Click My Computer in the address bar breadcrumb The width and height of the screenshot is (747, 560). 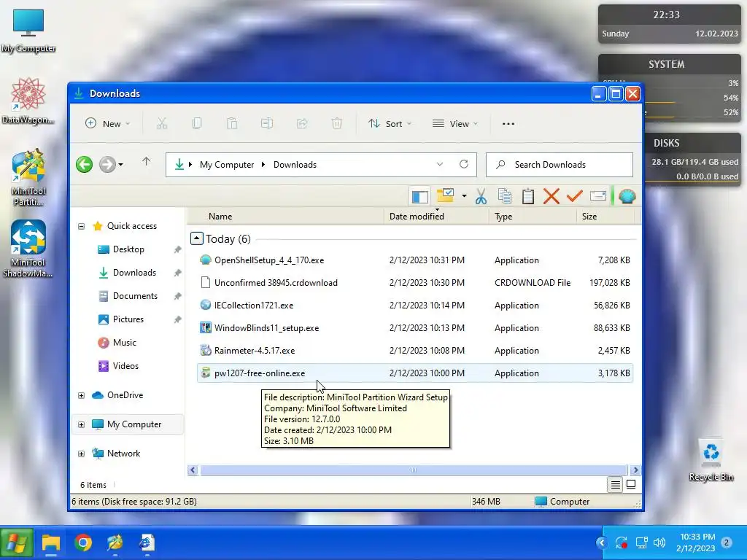(227, 165)
